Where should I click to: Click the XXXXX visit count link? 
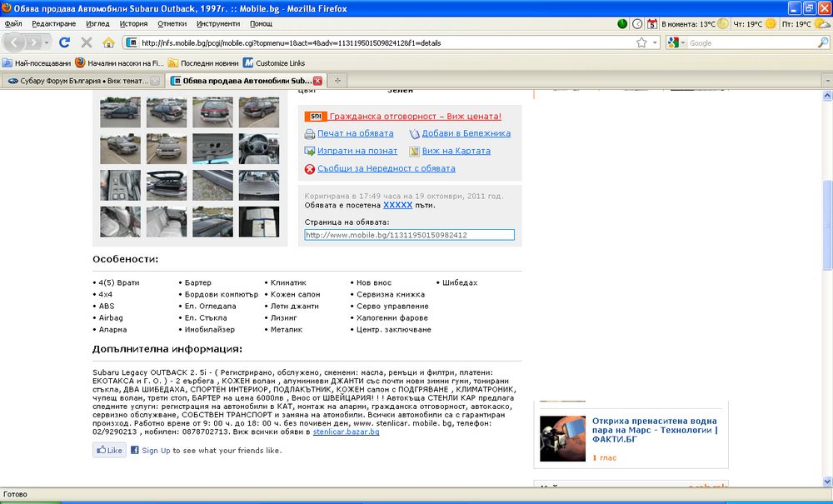click(x=398, y=205)
